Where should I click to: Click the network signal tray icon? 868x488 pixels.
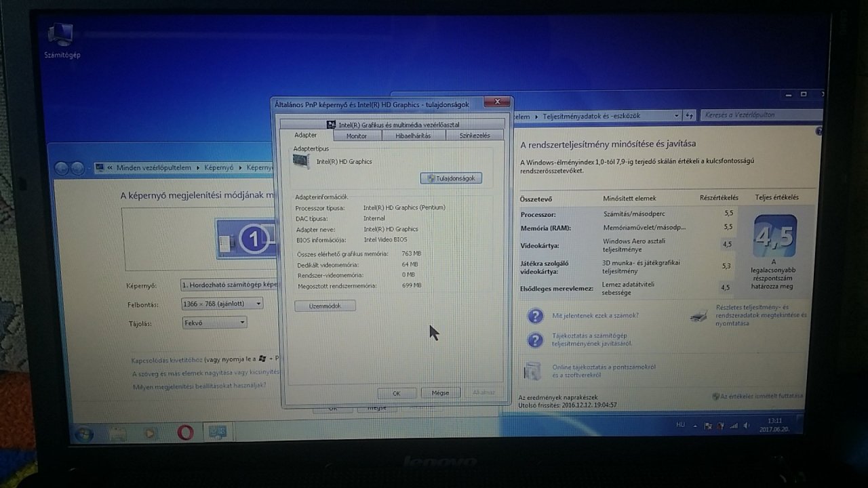click(733, 426)
